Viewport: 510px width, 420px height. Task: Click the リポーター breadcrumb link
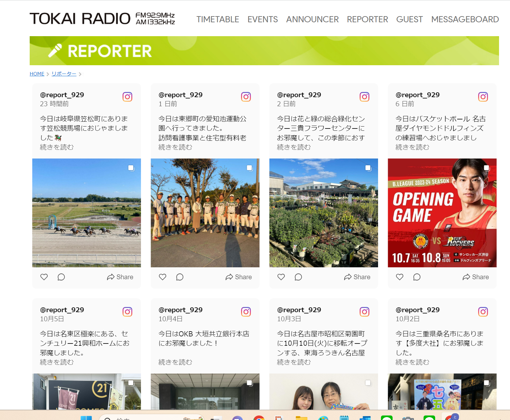pyautogui.click(x=64, y=74)
